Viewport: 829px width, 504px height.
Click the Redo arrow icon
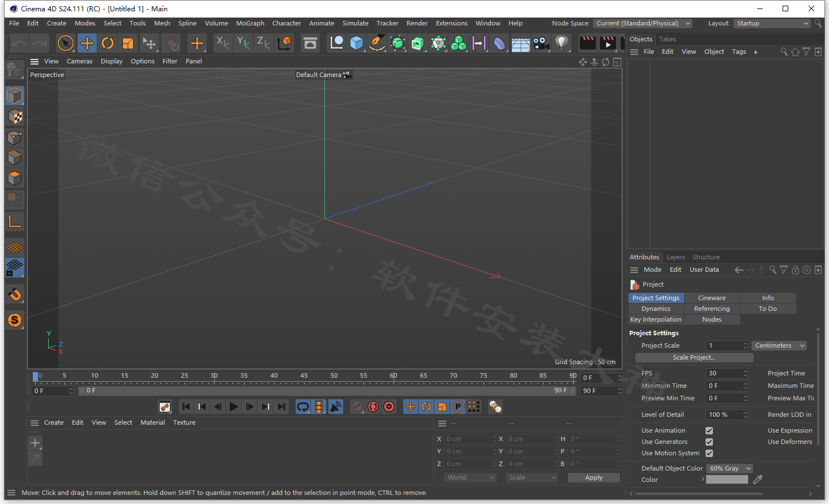point(40,43)
